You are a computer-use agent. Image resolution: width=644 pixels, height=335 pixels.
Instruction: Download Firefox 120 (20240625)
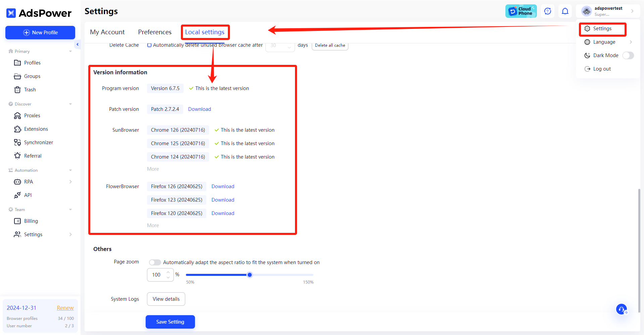(x=223, y=213)
